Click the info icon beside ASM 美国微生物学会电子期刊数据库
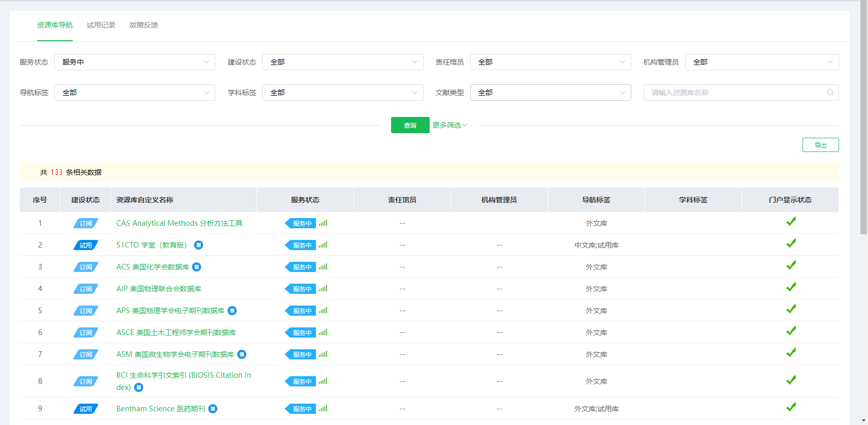868x425 pixels. click(242, 354)
